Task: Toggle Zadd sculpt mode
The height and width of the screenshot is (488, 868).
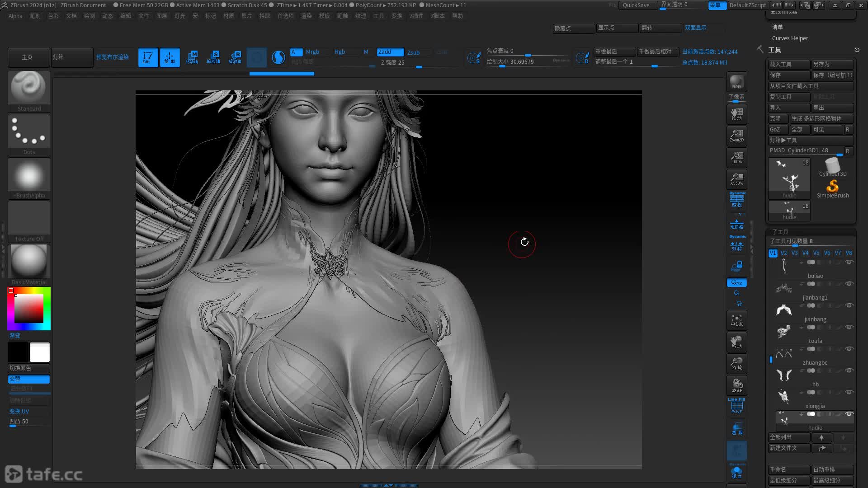Action: [x=390, y=52]
